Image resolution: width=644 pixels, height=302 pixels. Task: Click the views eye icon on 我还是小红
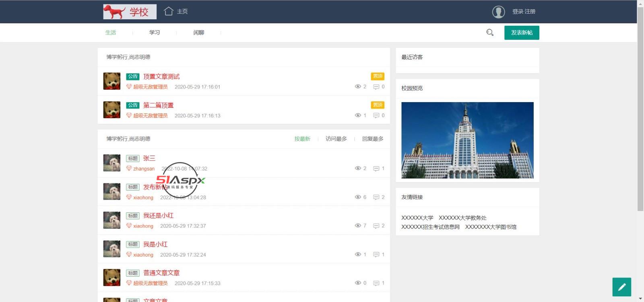pos(358,226)
